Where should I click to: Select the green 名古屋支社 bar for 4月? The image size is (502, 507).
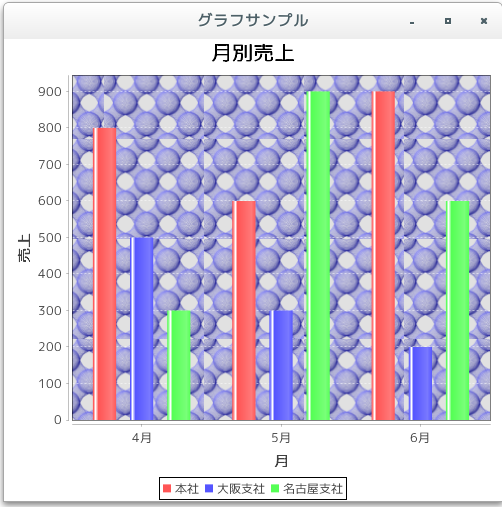(179, 365)
